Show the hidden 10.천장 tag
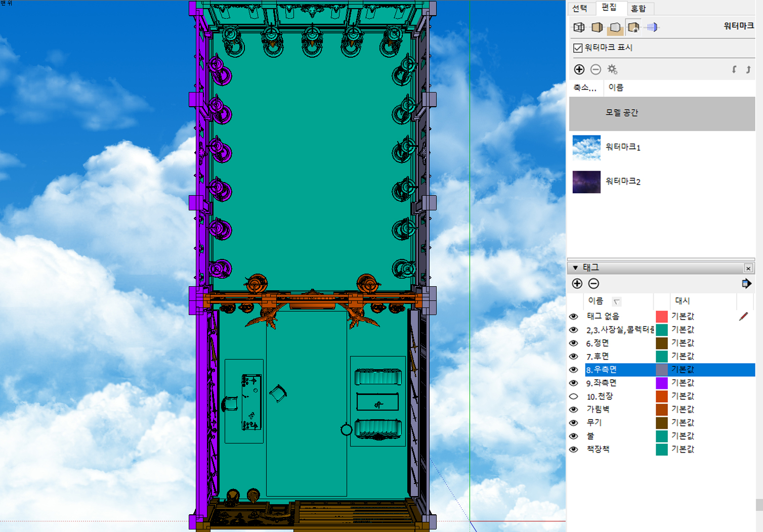This screenshot has height=532, width=763. point(573,396)
